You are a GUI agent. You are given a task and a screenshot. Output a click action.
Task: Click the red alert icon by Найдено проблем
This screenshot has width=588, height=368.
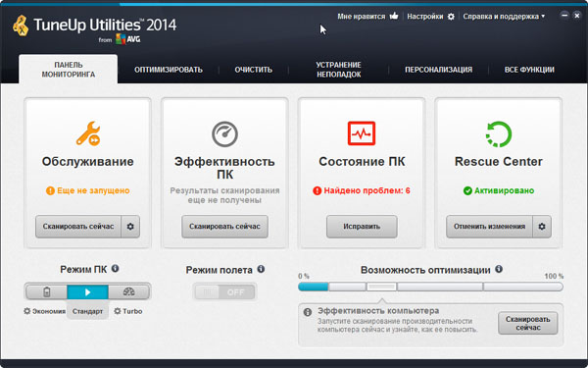click(318, 190)
